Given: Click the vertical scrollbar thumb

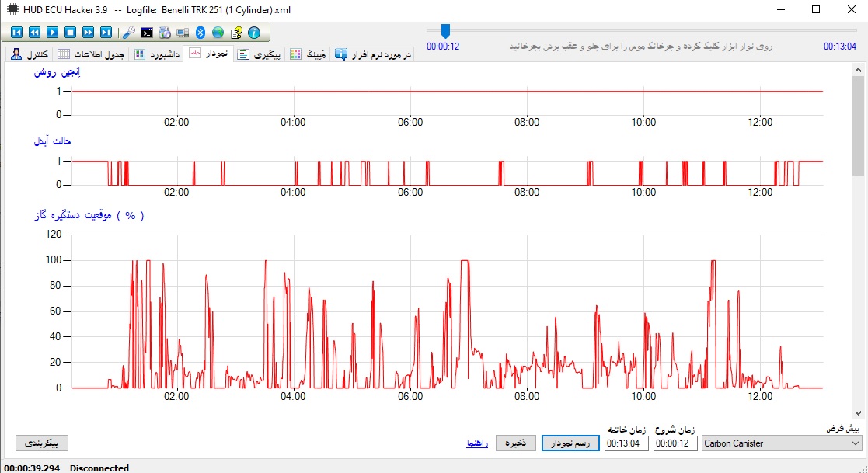Looking at the screenshot, I should point(858,126).
